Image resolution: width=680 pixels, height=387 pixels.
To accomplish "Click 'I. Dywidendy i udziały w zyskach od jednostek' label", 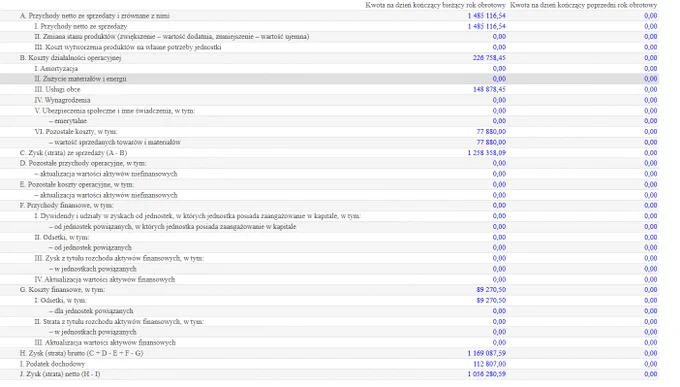I will 197,216.
